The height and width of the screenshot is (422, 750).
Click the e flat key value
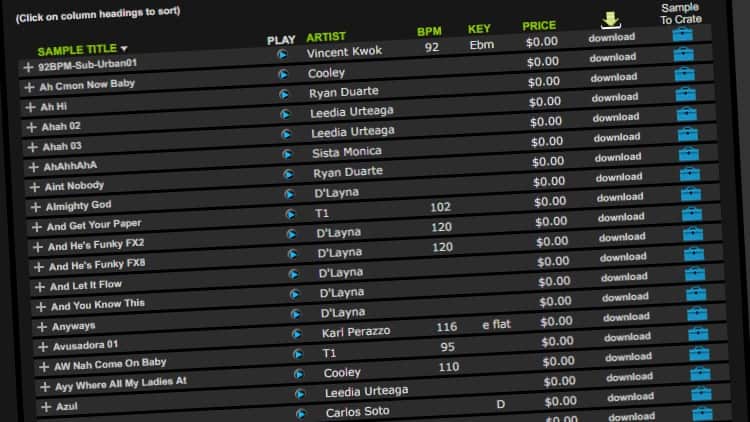click(x=496, y=324)
